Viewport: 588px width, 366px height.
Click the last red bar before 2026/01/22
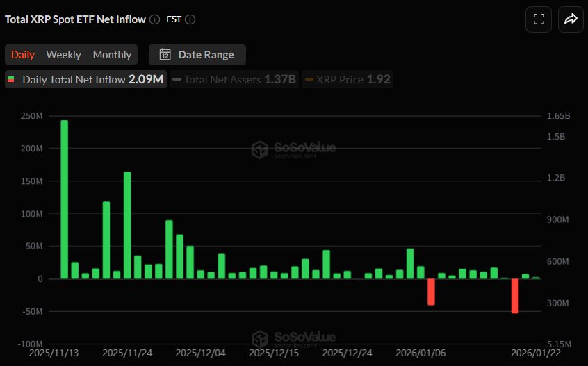coord(515,296)
